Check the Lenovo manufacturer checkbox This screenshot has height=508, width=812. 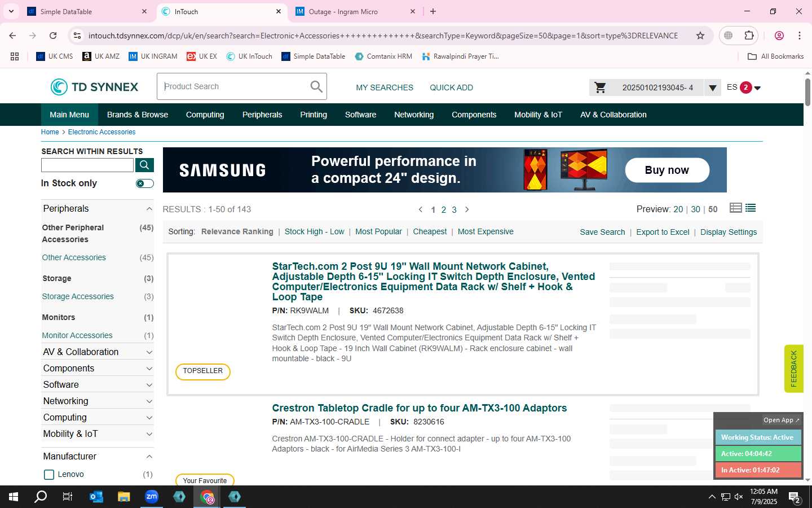(49, 475)
